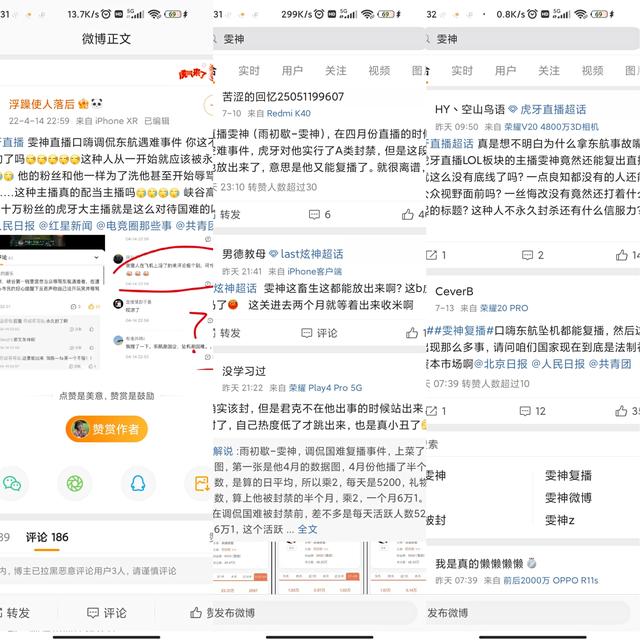Viewport: 640px width, 640px height.
Task: Switch to 视频 tab in middle screenshot
Action: tap(379, 71)
